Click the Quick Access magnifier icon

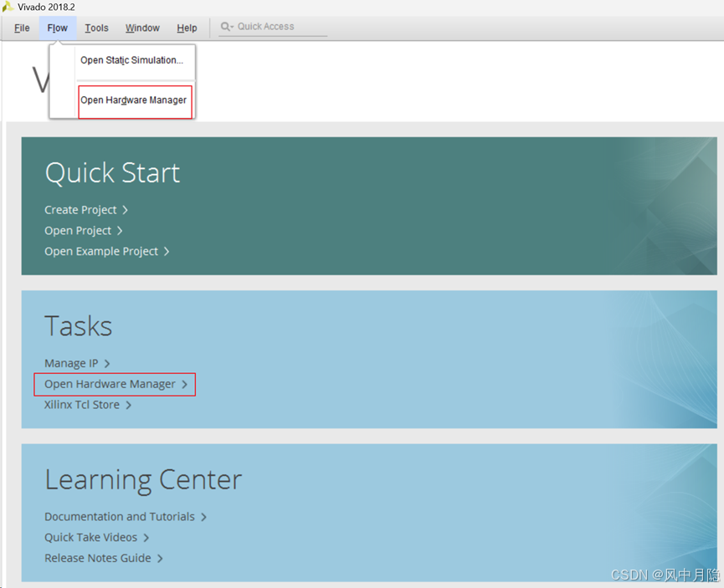(225, 26)
